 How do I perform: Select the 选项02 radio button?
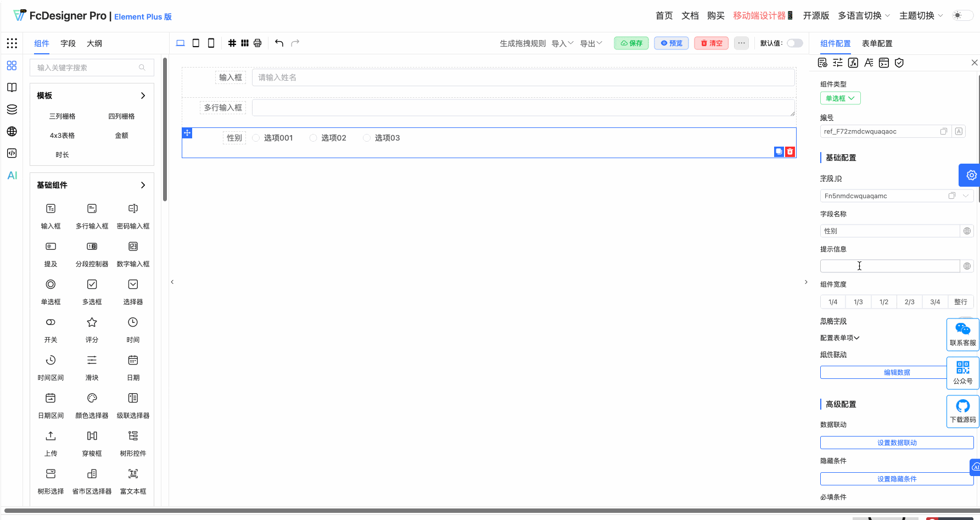coord(313,138)
